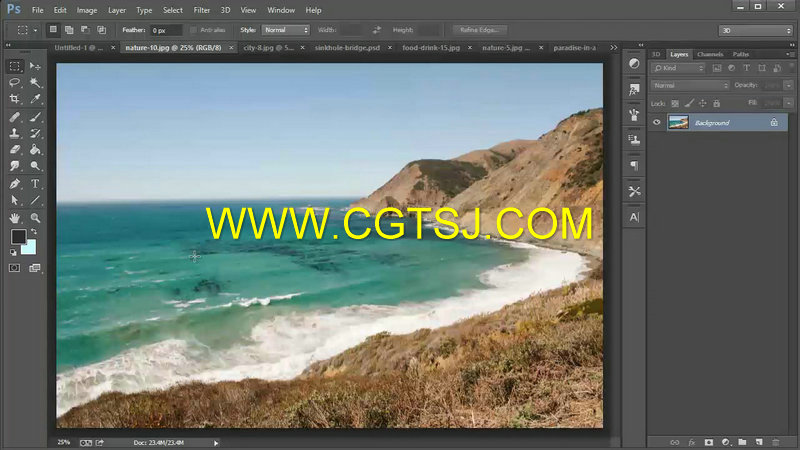Select the Eyedropper tool
The height and width of the screenshot is (450, 800).
point(35,99)
